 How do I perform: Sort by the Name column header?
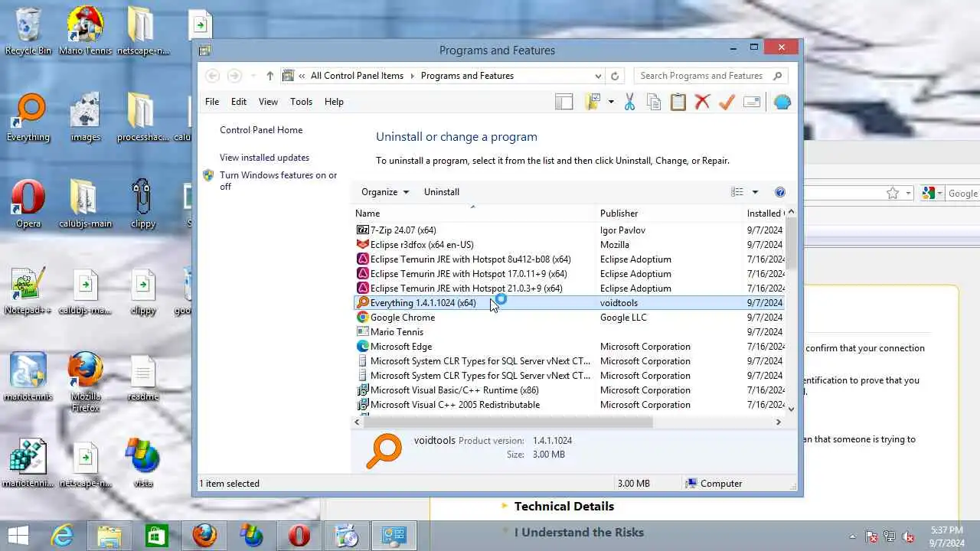click(x=475, y=214)
